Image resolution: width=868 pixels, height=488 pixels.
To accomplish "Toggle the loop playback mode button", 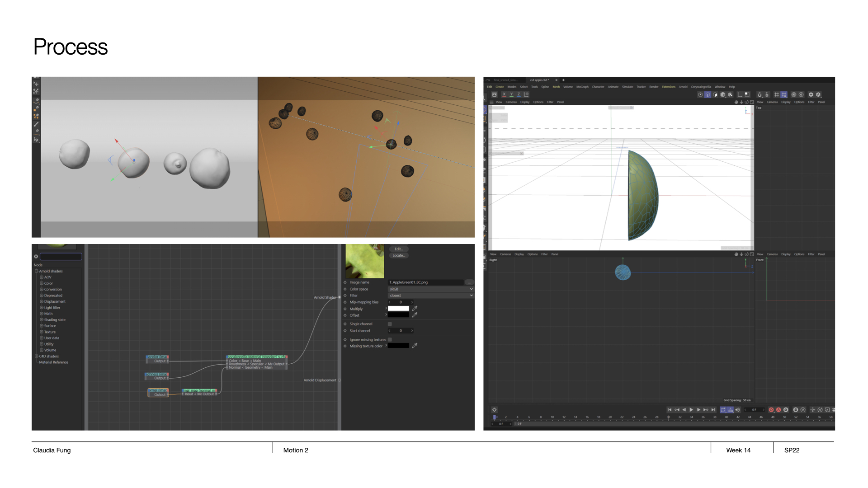I will 723,410.
